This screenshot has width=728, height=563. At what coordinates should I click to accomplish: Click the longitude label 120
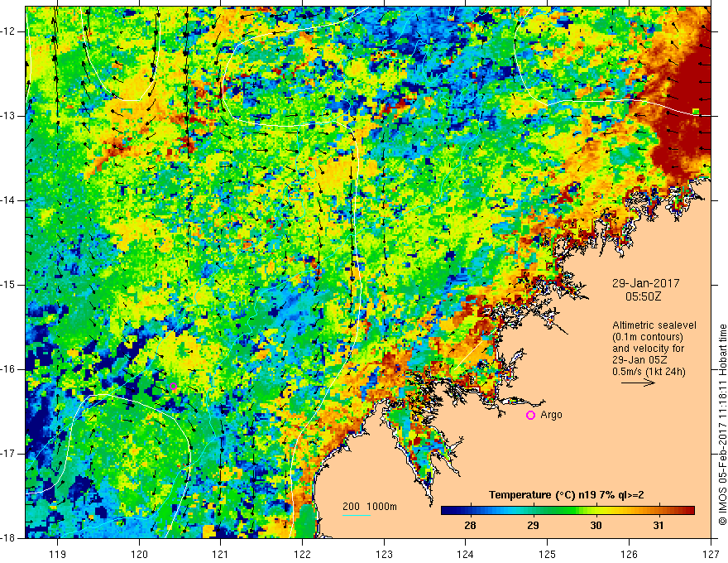[x=139, y=554]
